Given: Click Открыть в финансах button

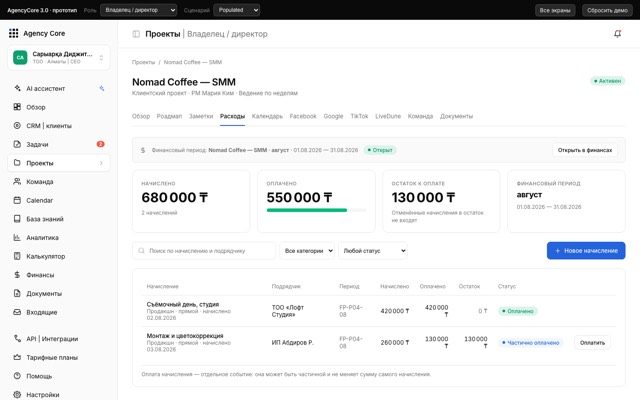Looking at the screenshot, I should pyautogui.click(x=585, y=150).
